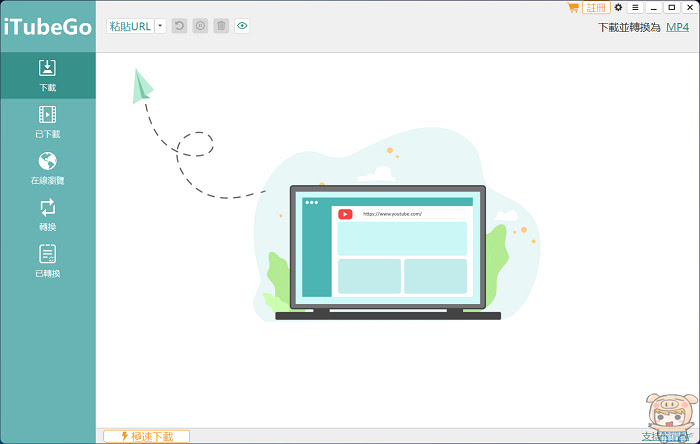Expand the 粘貼URL dropdown arrow

coord(160,26)
